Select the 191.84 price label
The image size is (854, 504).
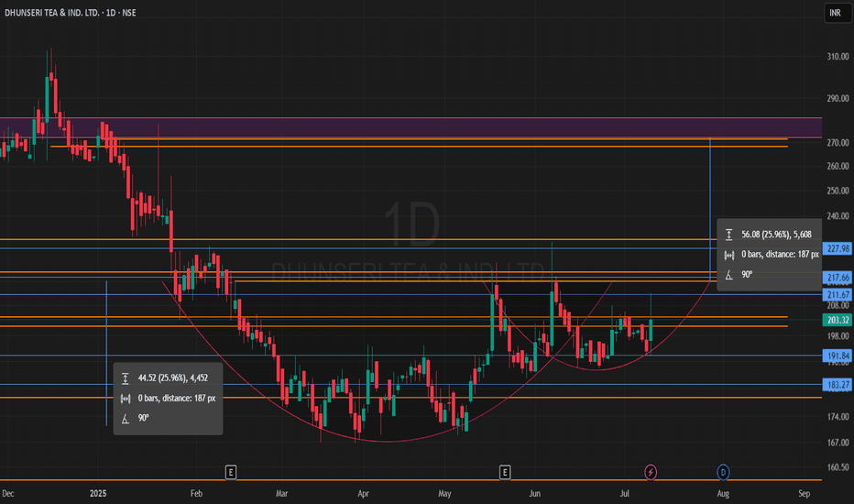838,356
